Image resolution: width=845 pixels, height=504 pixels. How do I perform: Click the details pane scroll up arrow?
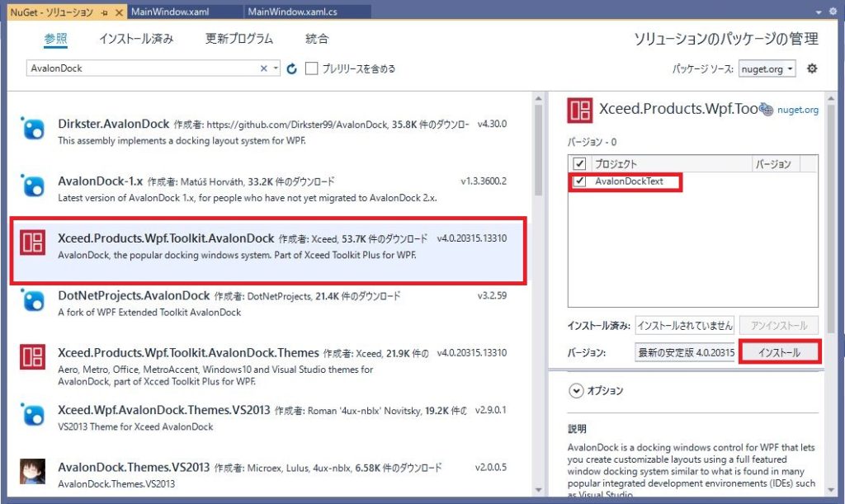[x=830, y=98]
